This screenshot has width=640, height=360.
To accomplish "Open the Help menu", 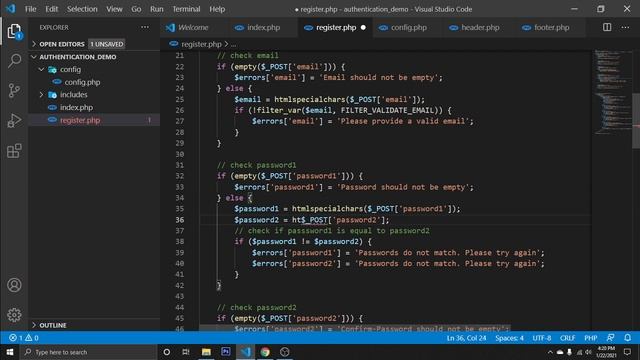I will click(217, 9).
